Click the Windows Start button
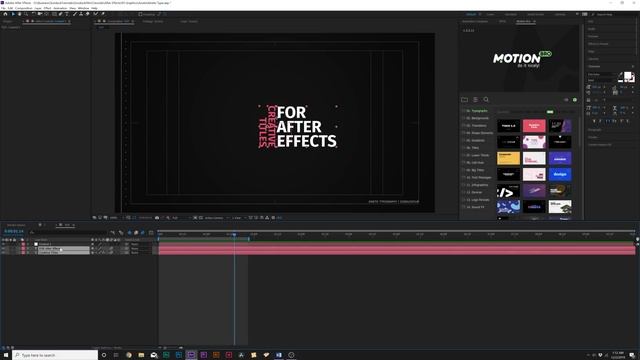 click(6, 355)
